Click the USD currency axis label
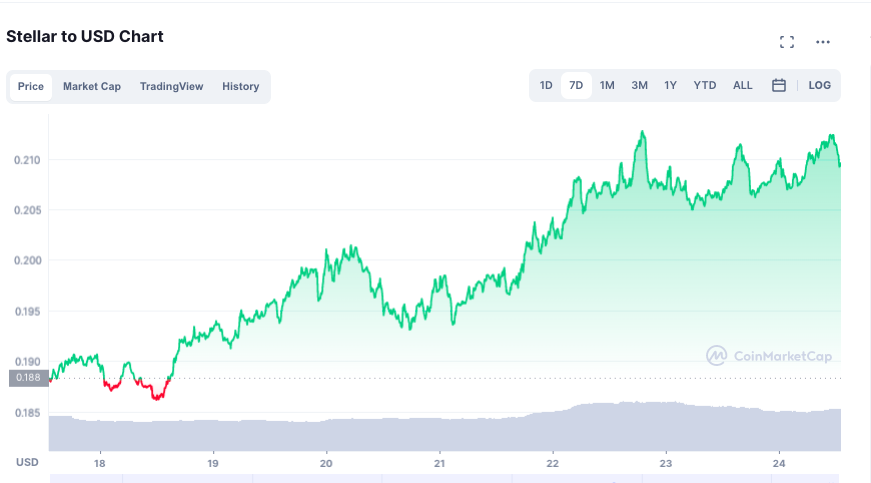This screenshot has height=483, width=871. tap(27, 462)
